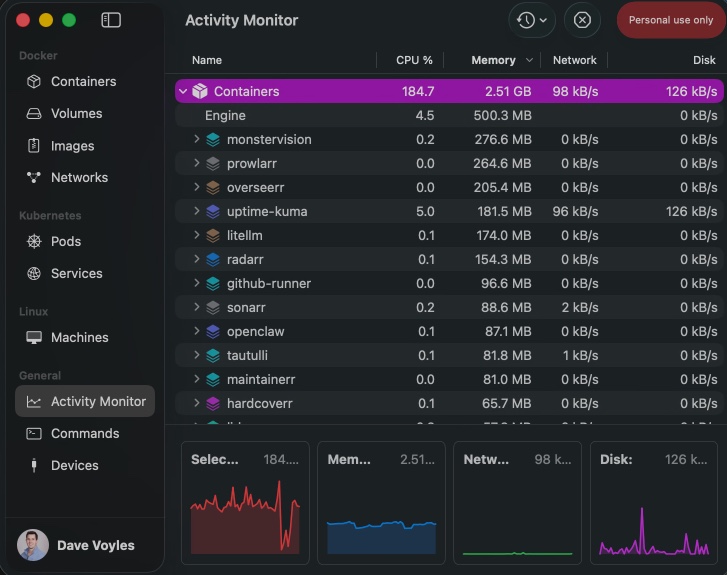The image size is (727, 575).
Task: Click the Containers cube icon in sidebar
Action: point(34,82)
